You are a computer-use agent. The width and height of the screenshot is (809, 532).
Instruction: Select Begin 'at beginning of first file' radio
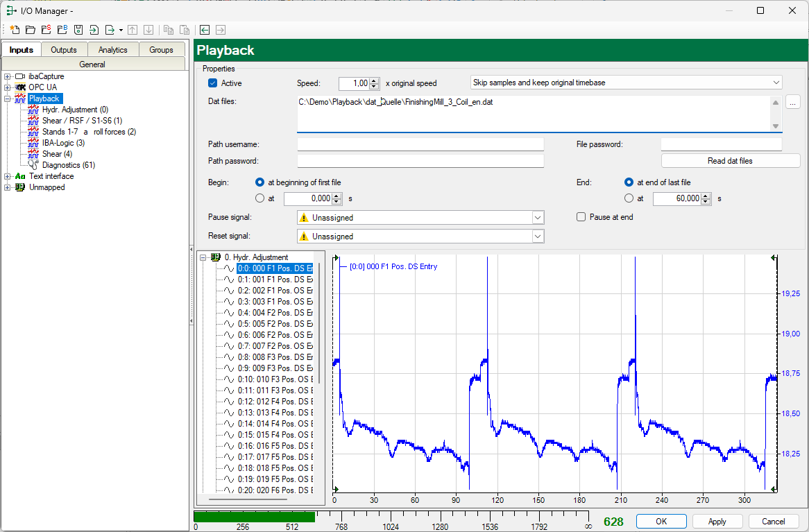[260, 182]
